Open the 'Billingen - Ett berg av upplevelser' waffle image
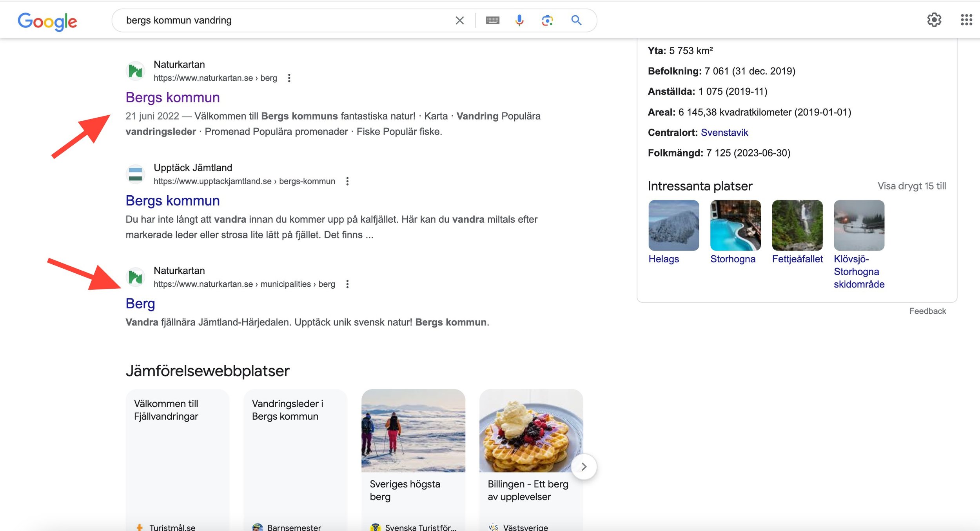The height and width of the screenshot is (531, 980). pyautogui.click(x=531, y=431)
